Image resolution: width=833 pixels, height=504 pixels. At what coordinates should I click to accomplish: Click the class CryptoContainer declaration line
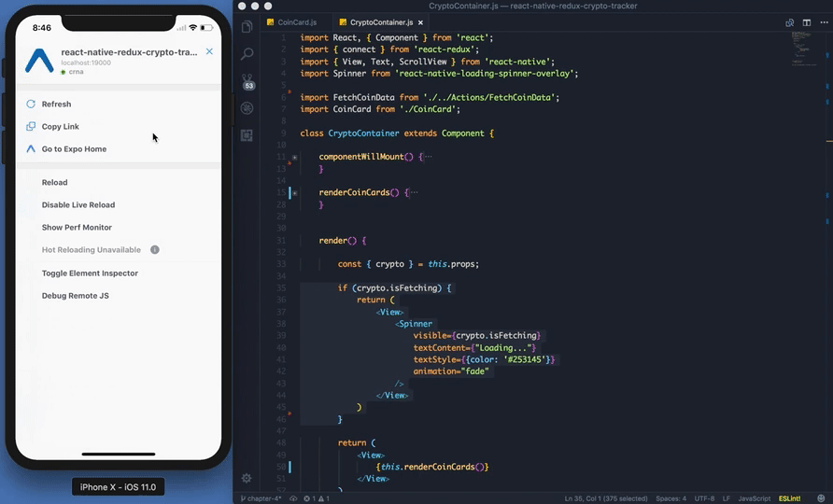(x=397, y=133)
